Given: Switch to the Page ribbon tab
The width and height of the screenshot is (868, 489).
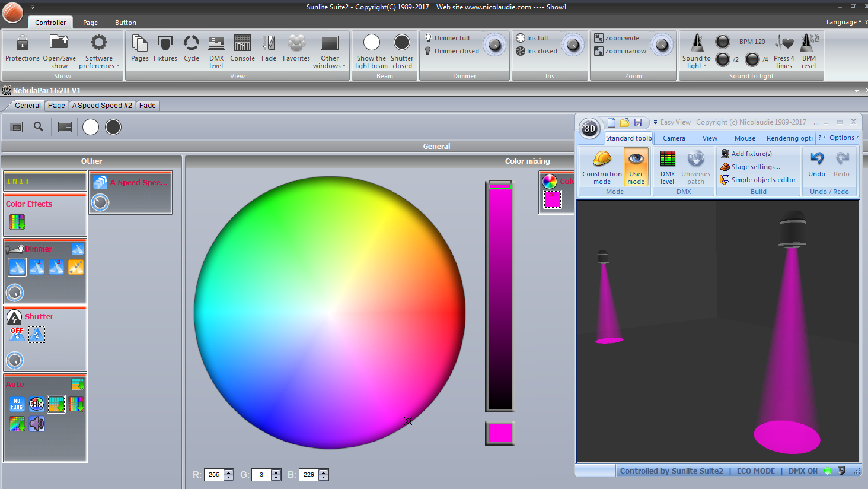Looking at the screenshot, I should [x=90, y=23].
